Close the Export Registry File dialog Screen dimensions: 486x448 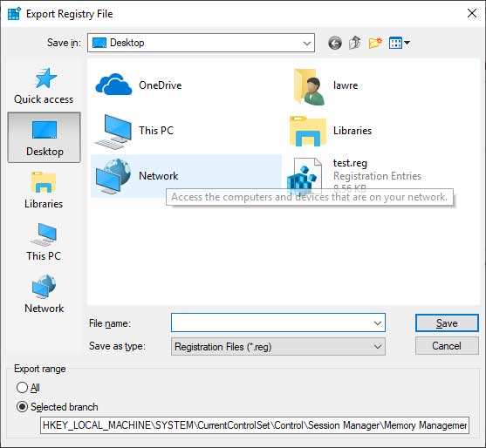click(x=472, y=13)
